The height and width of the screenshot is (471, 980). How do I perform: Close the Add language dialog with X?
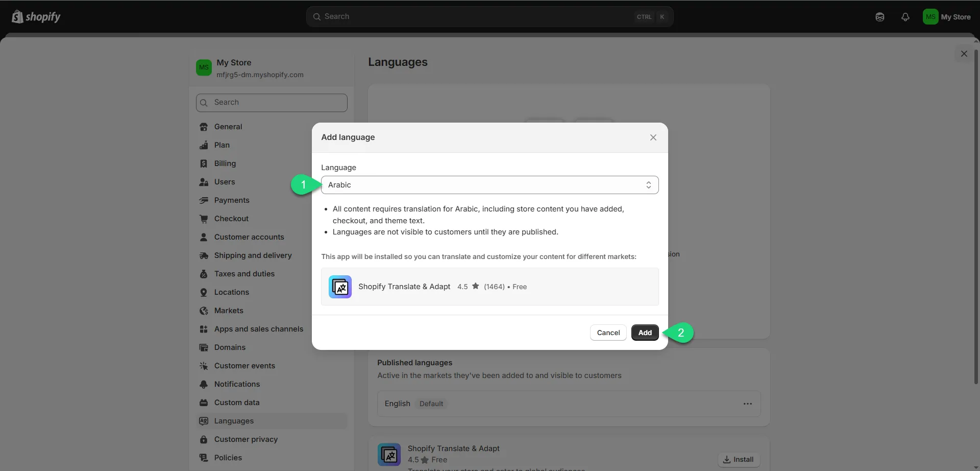(x=653, y=137)
